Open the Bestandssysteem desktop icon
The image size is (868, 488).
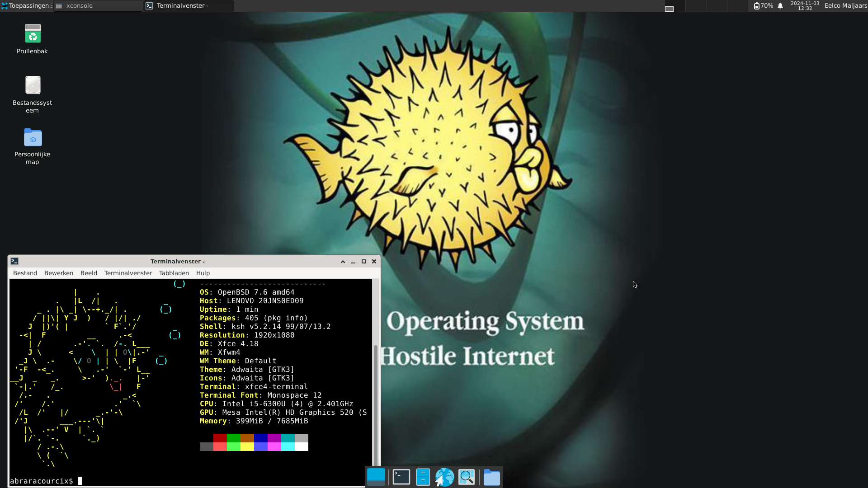point(32,86)
